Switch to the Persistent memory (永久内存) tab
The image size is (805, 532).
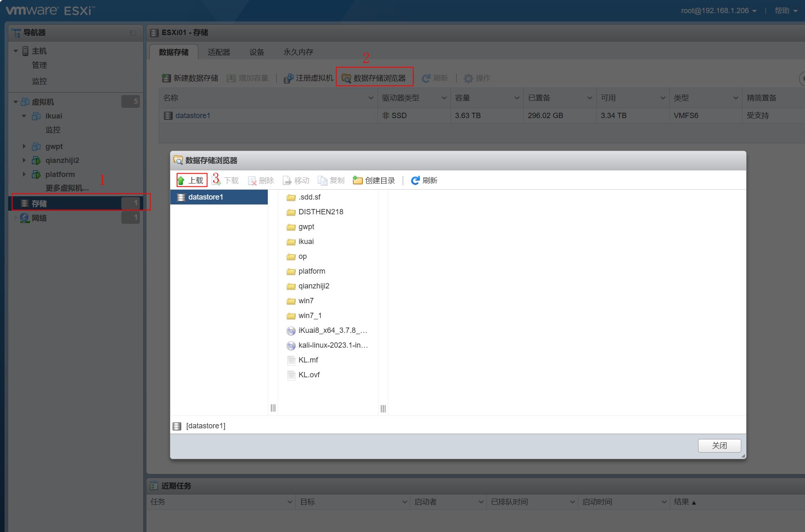[x=298, y=52]
